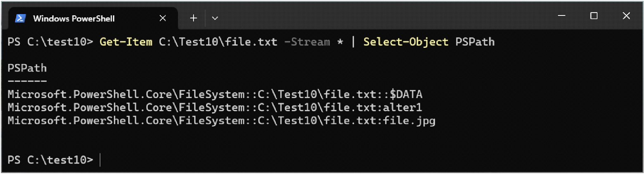The image size is (644, 174).
Task: Click the PSPath column header in output
Action: pos(27,68)
